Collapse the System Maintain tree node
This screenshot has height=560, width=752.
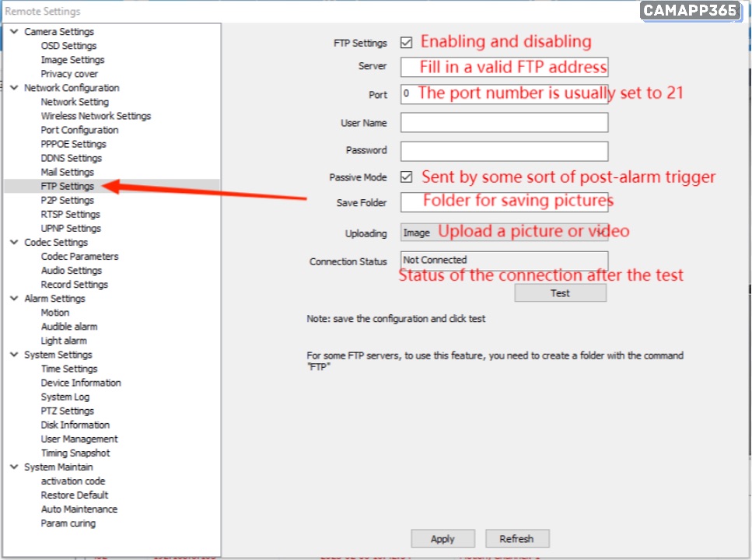(x=15, y=467)
